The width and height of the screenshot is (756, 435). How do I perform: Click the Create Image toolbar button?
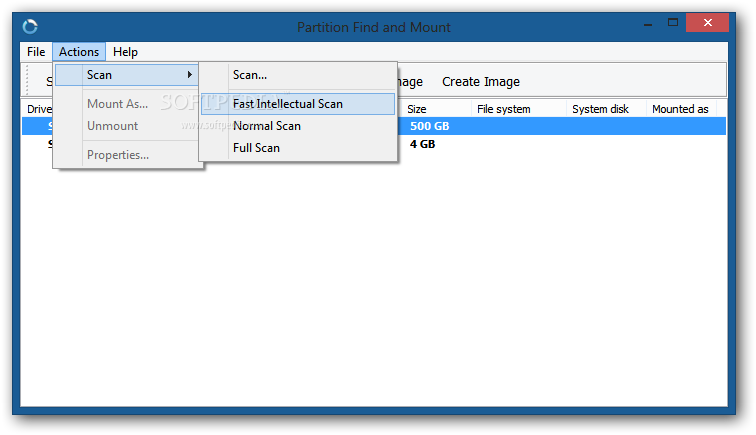pyautogui.click(x=481, y=82)
